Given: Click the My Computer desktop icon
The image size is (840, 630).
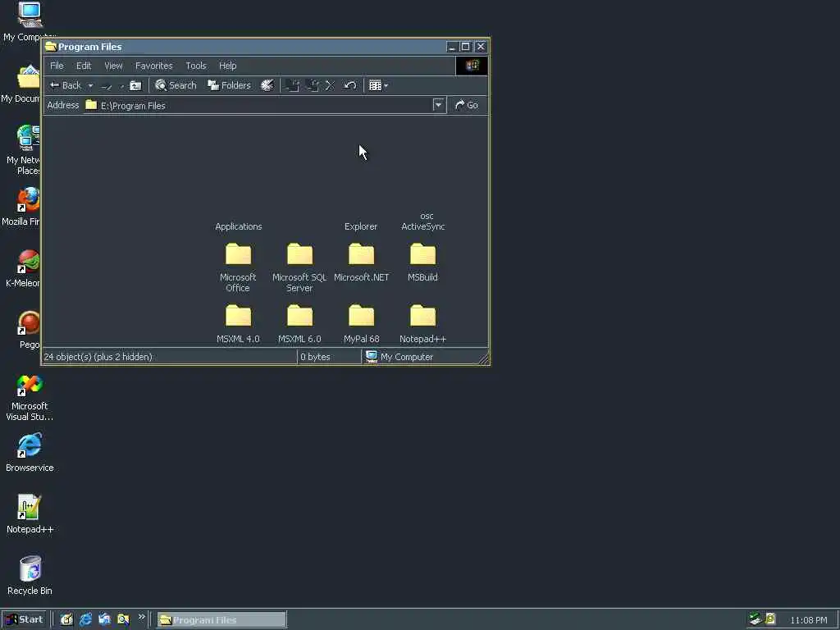Looking at the screenshot, I should tap(30, 21).
